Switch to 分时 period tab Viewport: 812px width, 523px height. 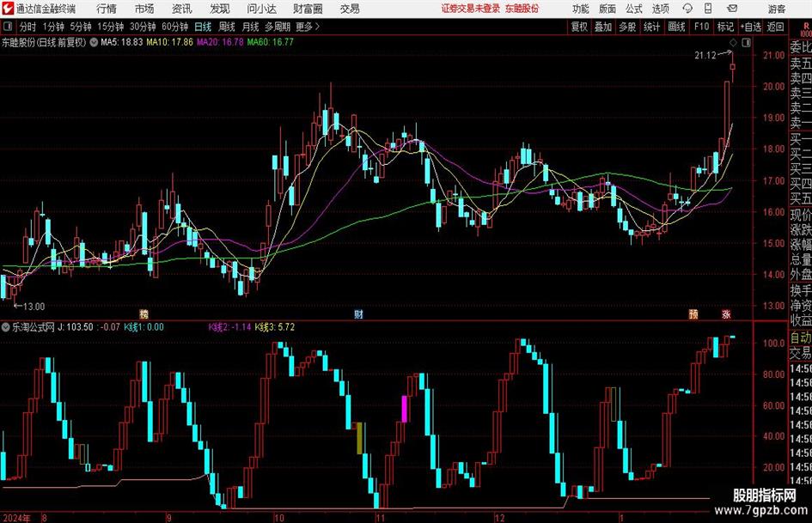tap(28, 27)
